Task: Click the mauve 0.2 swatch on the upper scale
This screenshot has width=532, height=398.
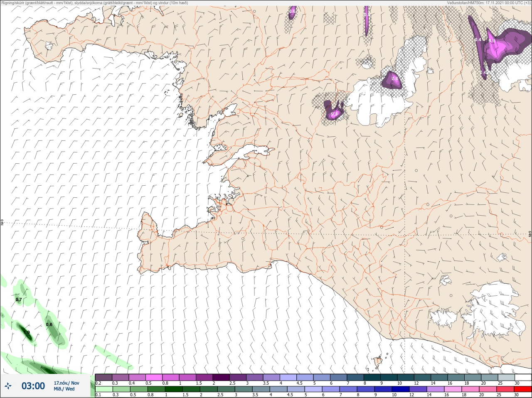Action: click(x=103, y=377)
